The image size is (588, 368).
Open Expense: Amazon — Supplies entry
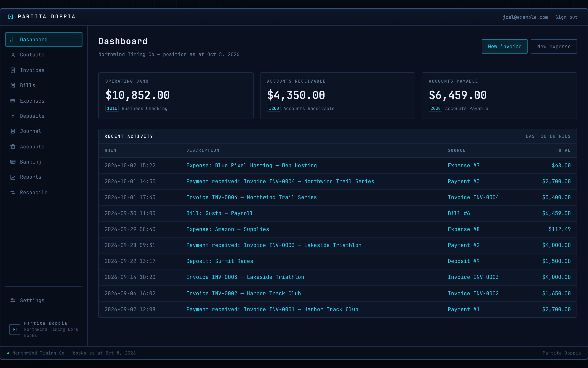tap(228, 229)
